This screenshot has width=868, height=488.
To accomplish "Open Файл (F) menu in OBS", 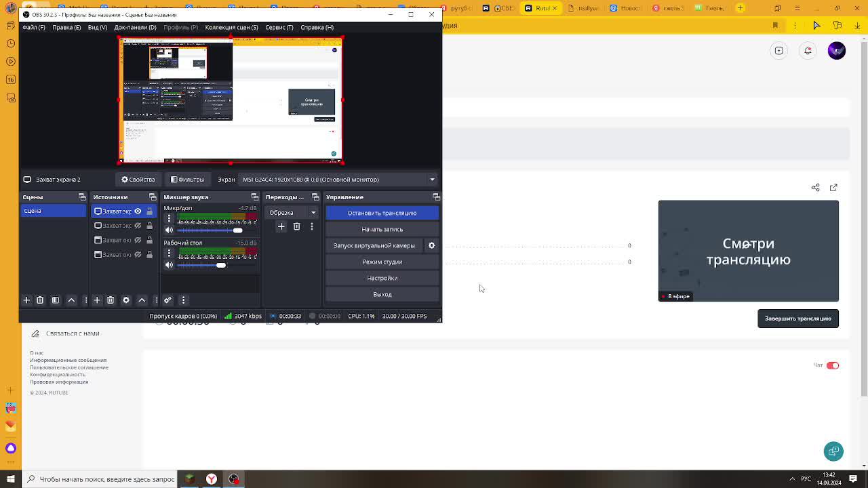I will coord(34,28).
